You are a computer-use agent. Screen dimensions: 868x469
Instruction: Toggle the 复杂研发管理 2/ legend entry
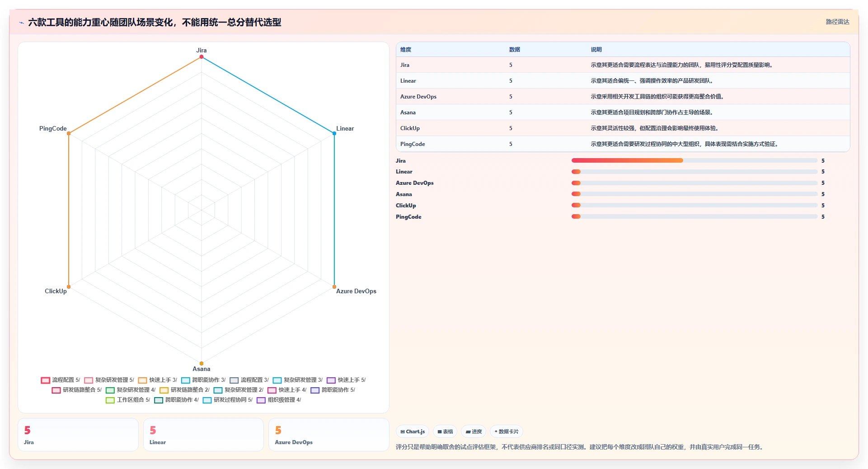click(239, 390)
